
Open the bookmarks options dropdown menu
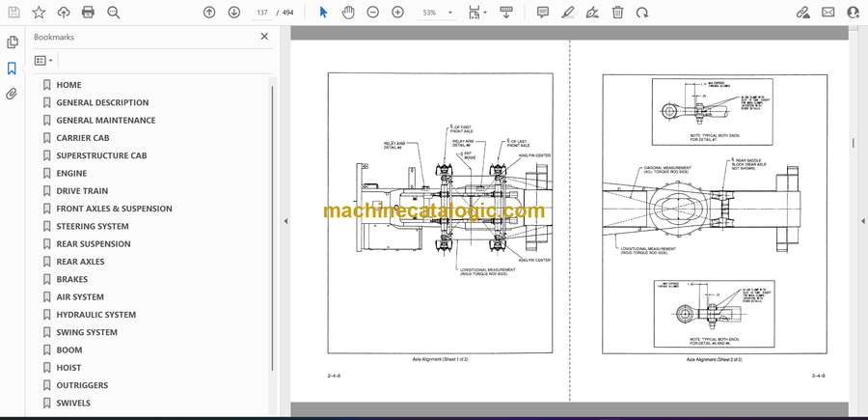(x=43, y=61)
